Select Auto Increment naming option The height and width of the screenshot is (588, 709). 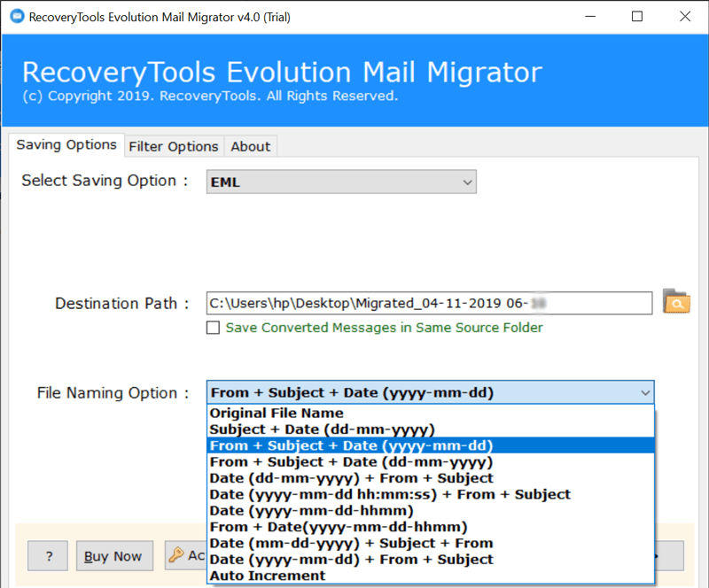coord(430,576)
